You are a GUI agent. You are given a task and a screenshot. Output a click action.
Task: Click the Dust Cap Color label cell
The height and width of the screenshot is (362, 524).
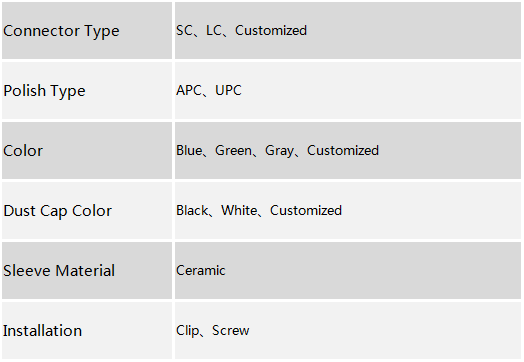[87, 211]
